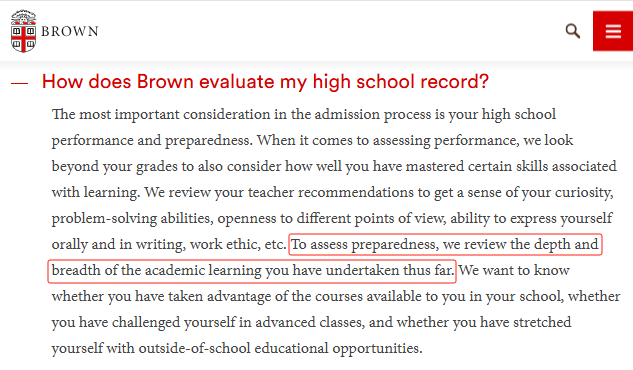The width and height of the screenshot is (633, 370).
Task: Click the sentence start 'We want to know'
Action: pos(514,270)
